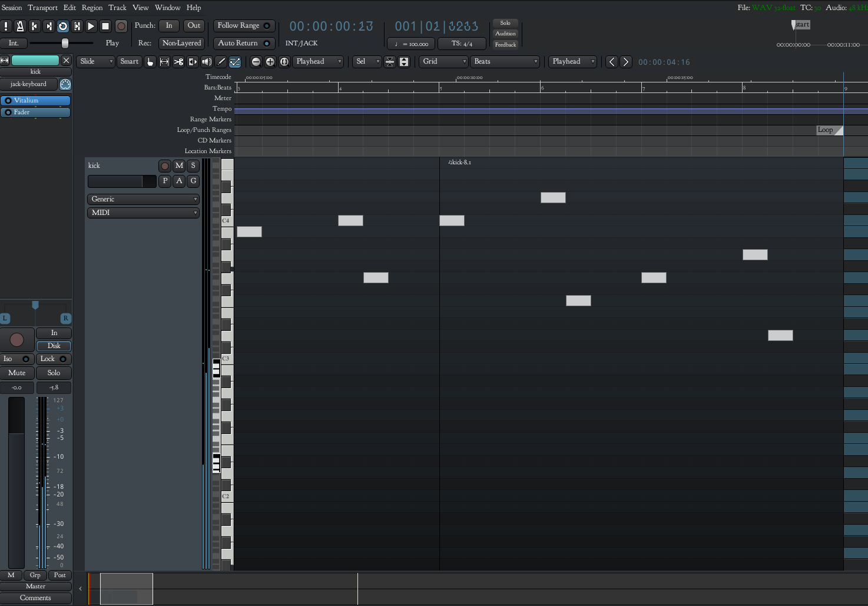Select the Range tool
Image resolution: width=868 pixels, height=606 pixels.
pos(164,61)
